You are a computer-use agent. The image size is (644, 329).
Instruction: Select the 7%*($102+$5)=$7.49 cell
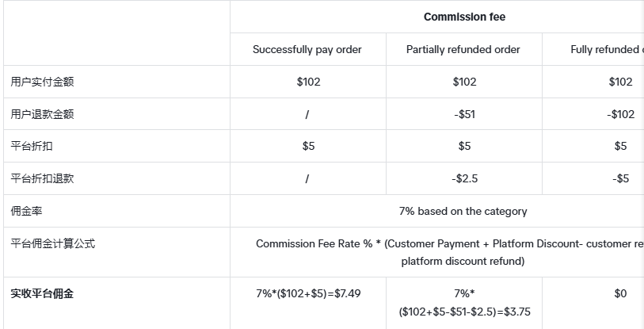308,293
